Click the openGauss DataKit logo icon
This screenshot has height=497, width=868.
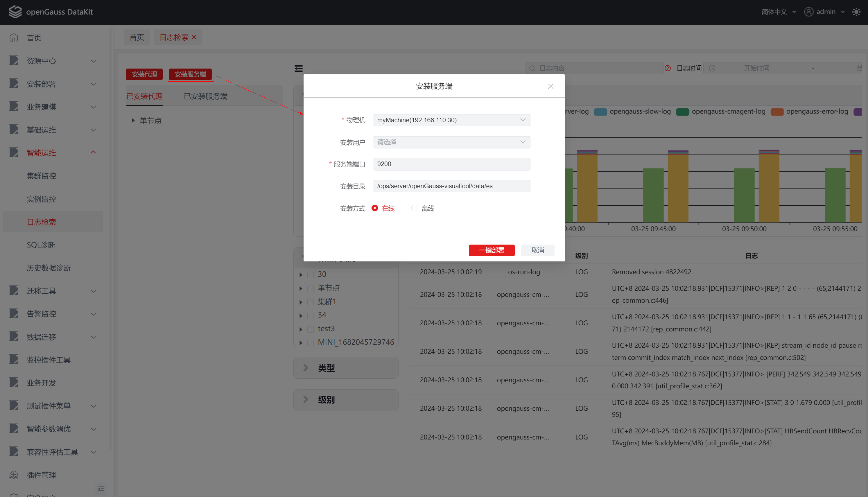tap(15, 12)
